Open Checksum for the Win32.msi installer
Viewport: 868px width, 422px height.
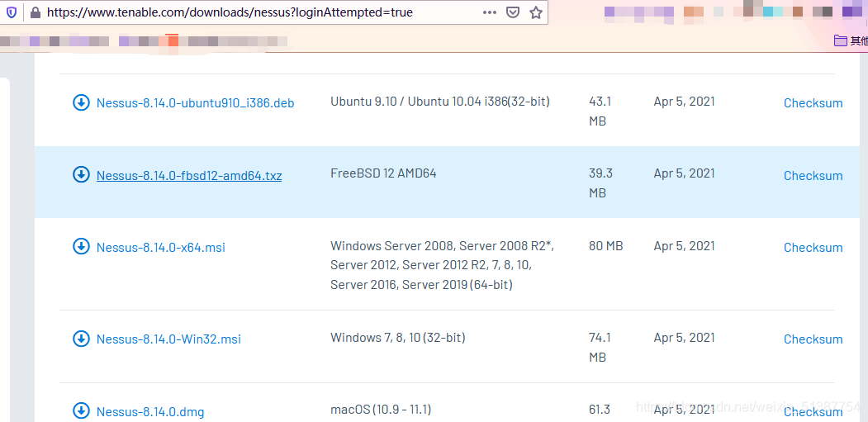(813, 339)
